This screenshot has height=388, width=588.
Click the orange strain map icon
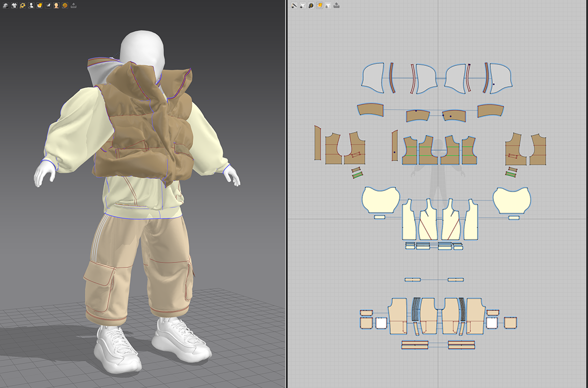pos(65,5)
